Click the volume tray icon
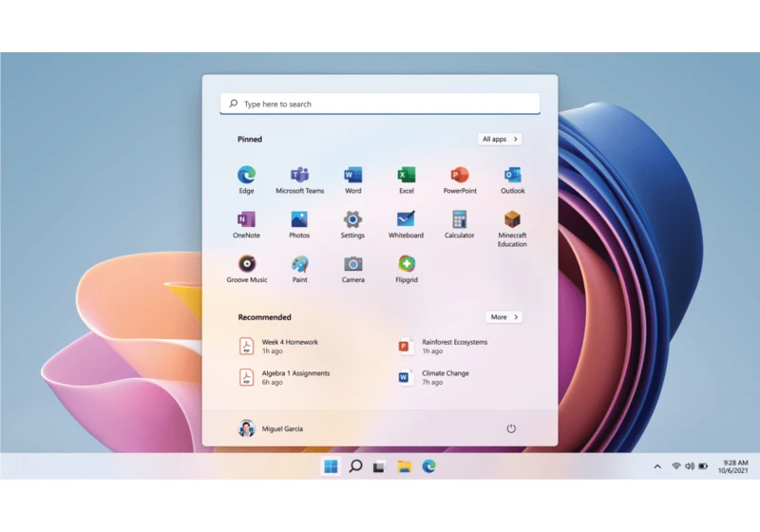The height and width of the screenshot is (532, 760). tap(690, 466)
